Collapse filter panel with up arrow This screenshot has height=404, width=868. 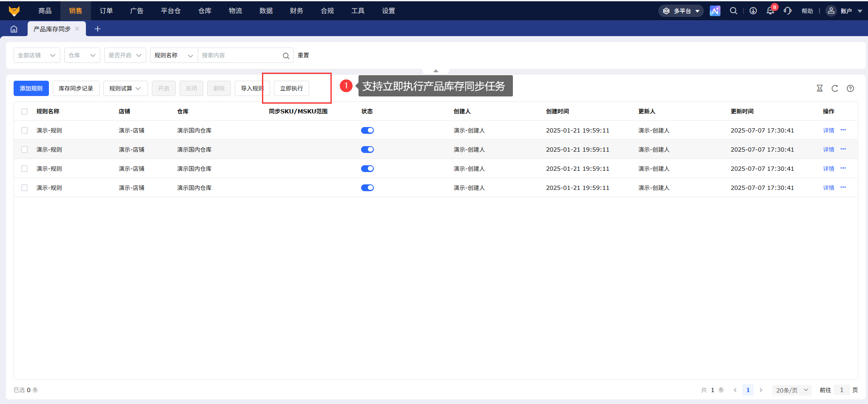pos(435,71)
